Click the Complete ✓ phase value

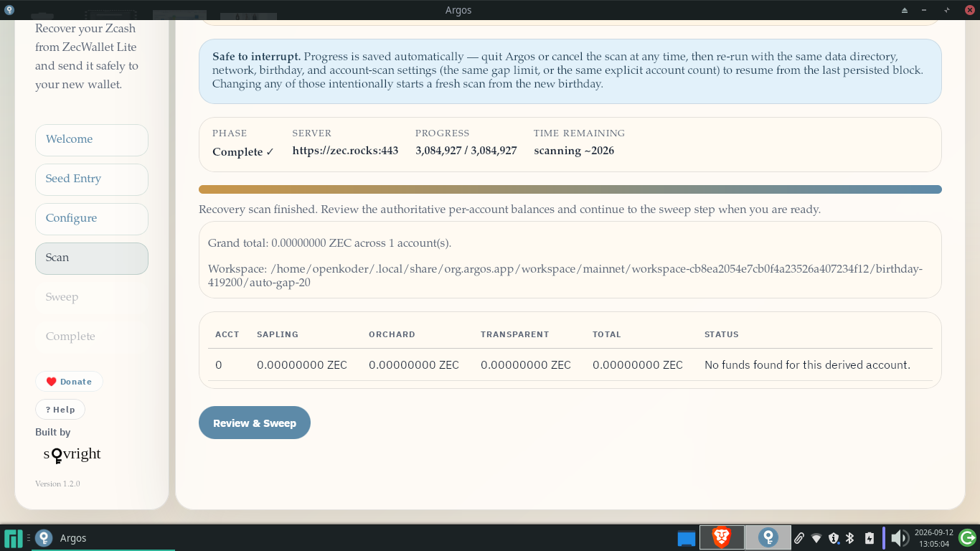pos(243,151)
